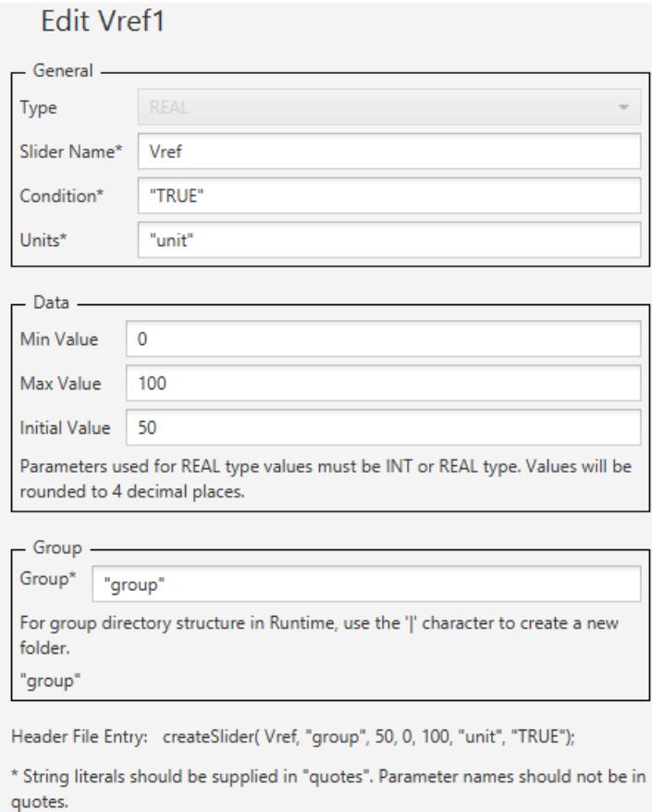Click the Slider Name* label
This screenshot has width=652, height=812.
tap(72, 151)
